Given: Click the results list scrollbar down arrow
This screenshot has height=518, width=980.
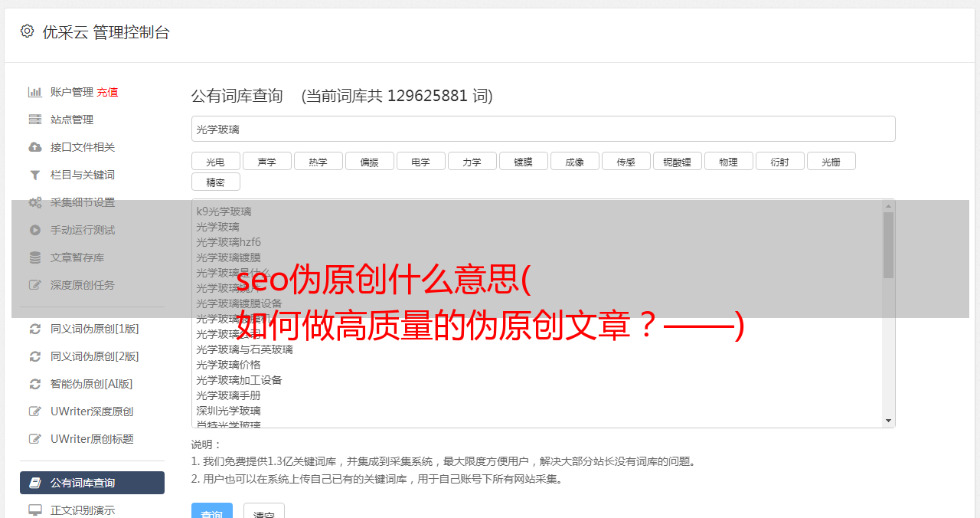Looking at the screenshot, I should (x=888, y=421).
